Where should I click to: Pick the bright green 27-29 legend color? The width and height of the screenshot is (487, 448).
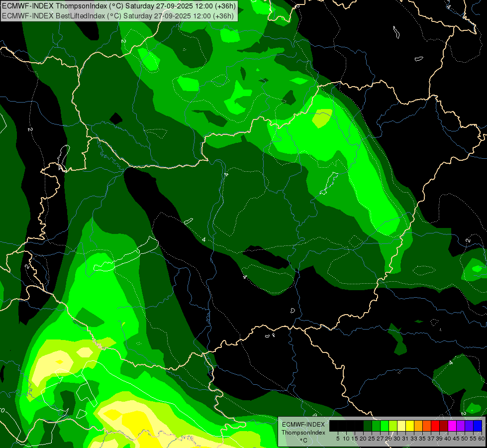pyautogui.click(x=385, y=426)
